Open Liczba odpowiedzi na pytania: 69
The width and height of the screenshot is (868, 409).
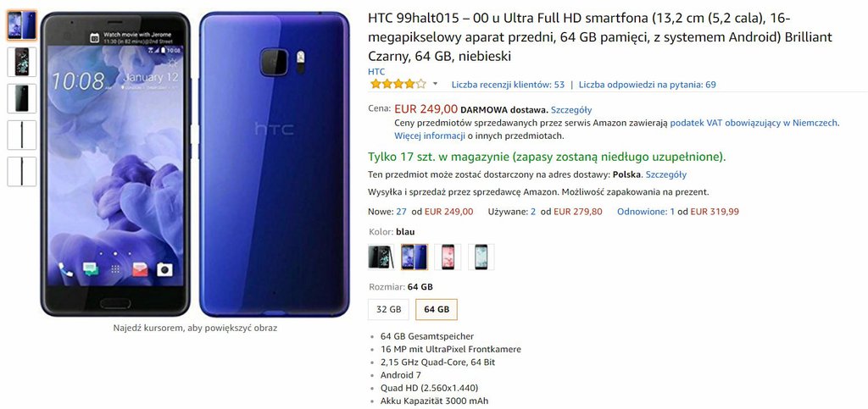(x=647, y=85)
